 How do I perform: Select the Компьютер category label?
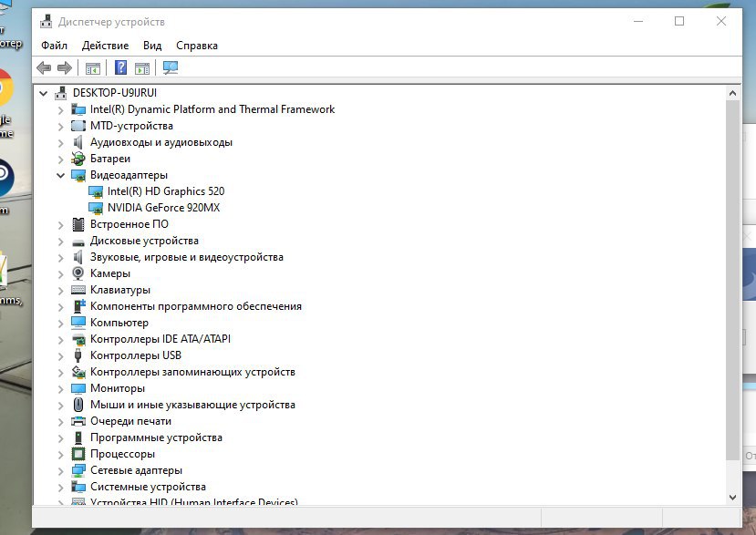click(x=119, y=323)
